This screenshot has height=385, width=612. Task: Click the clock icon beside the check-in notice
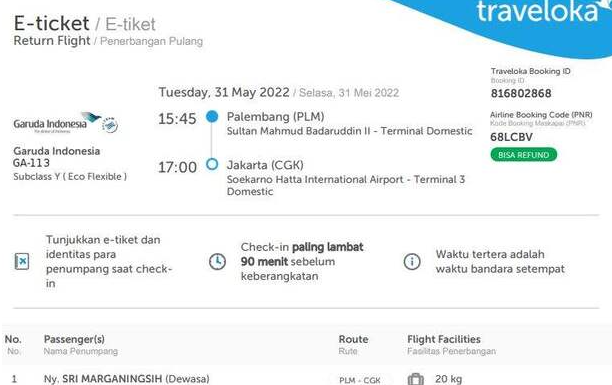click(217, 262)
